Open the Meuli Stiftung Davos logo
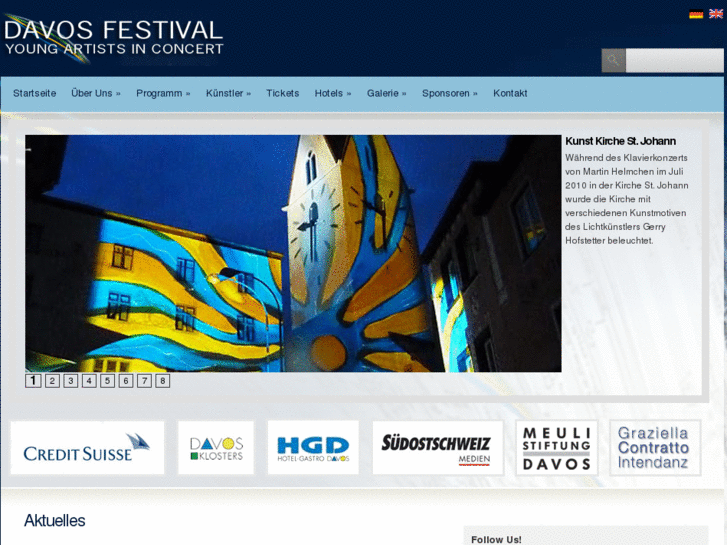This screenshot has height=545, width=727. (556, 448)
